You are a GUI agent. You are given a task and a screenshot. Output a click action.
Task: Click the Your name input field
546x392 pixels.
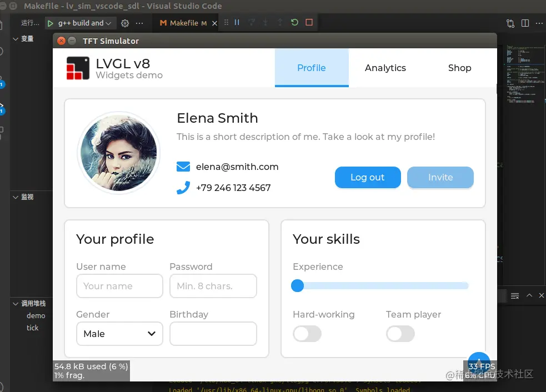coord(119,286)
